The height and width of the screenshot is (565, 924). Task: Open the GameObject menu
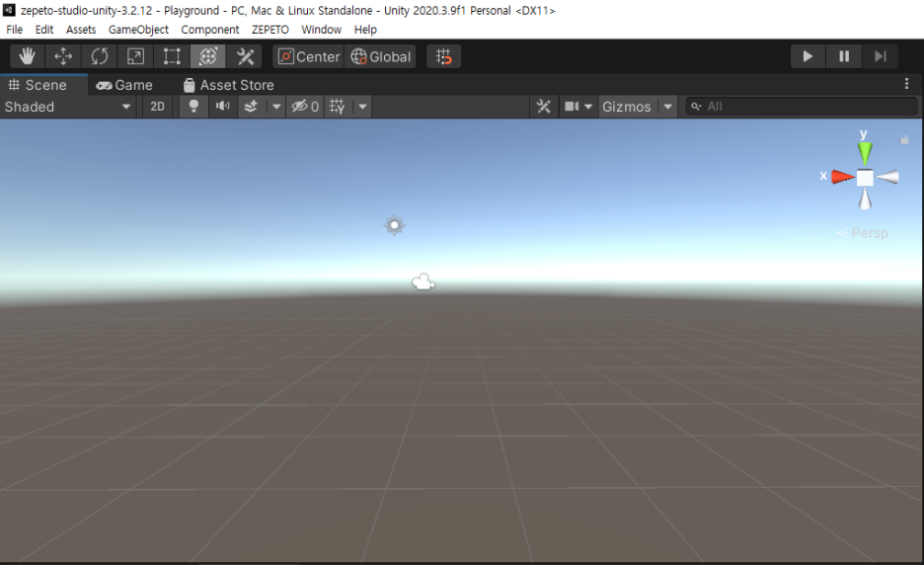tap(138, 30)
